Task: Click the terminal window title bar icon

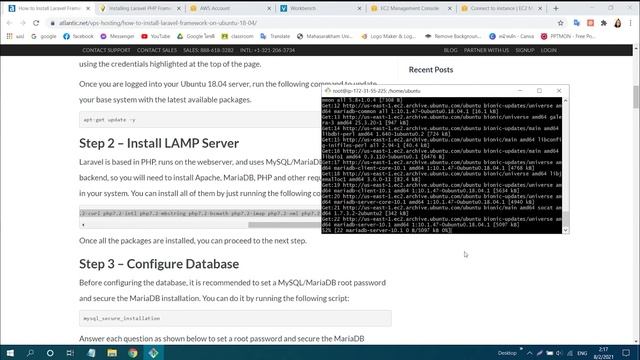Action: coord(327,91)
